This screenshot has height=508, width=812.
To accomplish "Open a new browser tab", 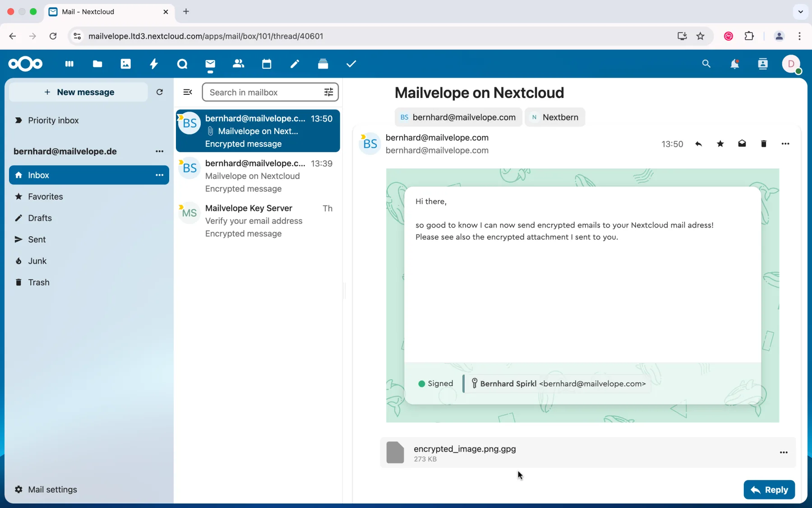I will coord(187,12).
